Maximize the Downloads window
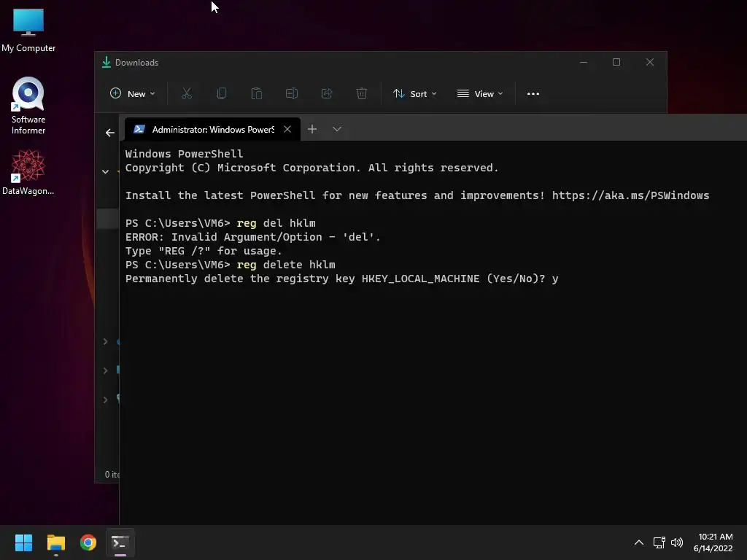Image resolution: width=747 pixels, height=560 pixels. [616, 63]
